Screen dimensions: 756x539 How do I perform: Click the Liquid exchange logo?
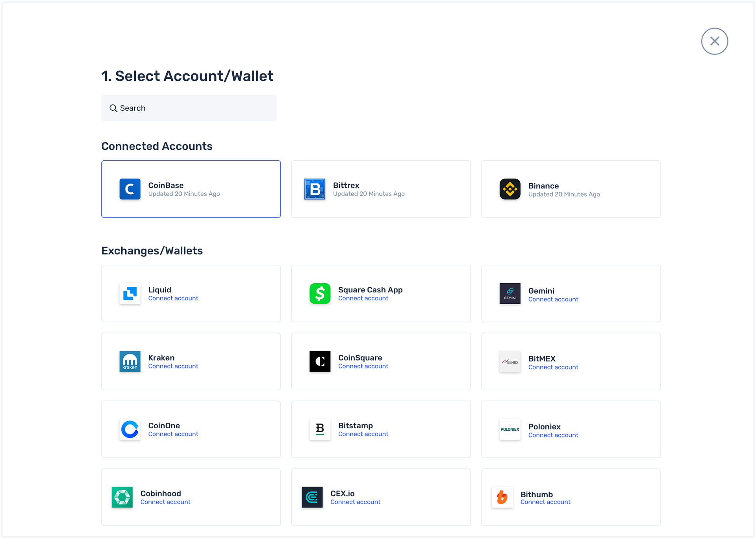point(130,294)
